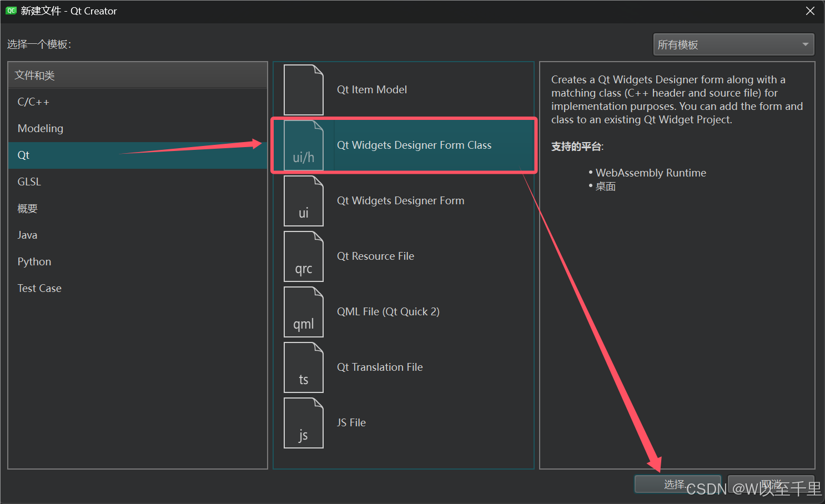Select the Python category
Viewport: 825px width, 504px height.
pos(138,262)
